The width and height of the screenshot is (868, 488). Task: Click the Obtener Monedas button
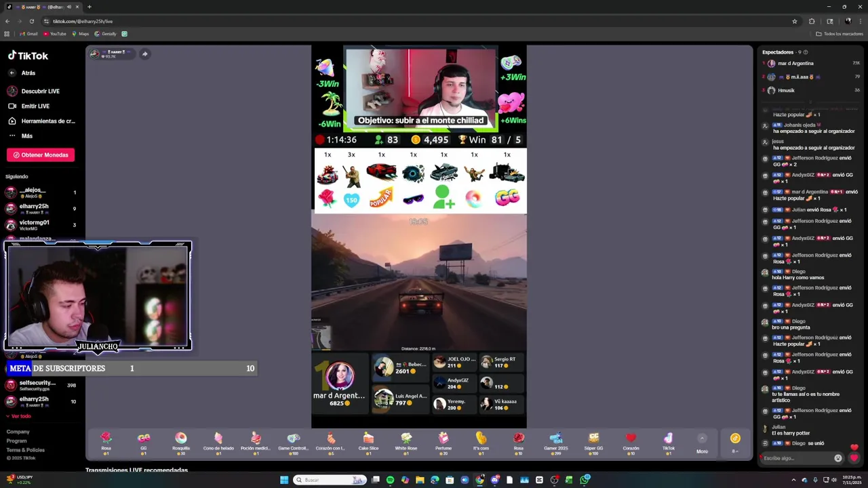coord(41,155)
